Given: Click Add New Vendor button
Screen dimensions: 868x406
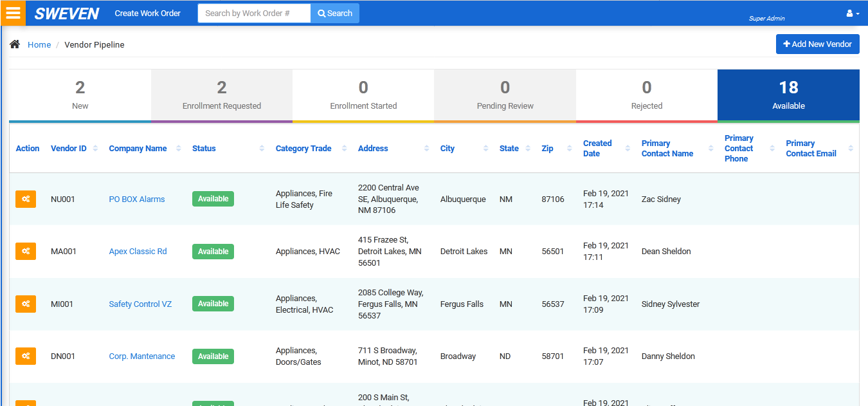Looking at the screenshot, I should [818, 44].
